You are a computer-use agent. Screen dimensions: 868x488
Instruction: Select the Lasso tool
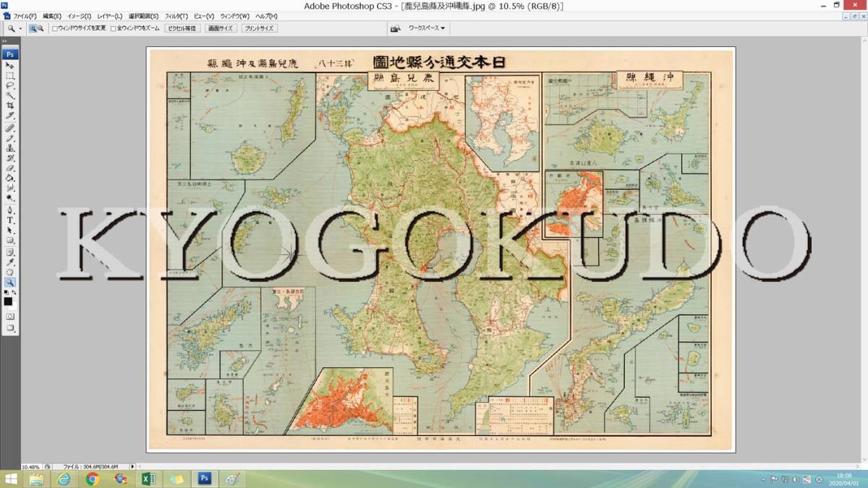(x=10, y=85)
